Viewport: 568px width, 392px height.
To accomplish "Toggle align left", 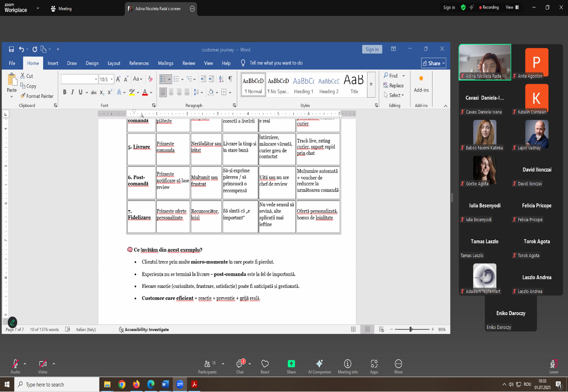I will click(163, 92).
